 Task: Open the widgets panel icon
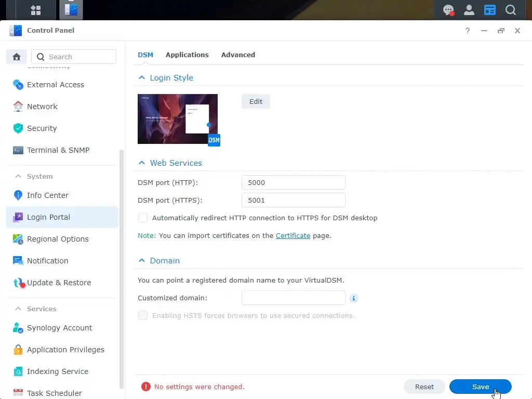(x=489, y=10)
